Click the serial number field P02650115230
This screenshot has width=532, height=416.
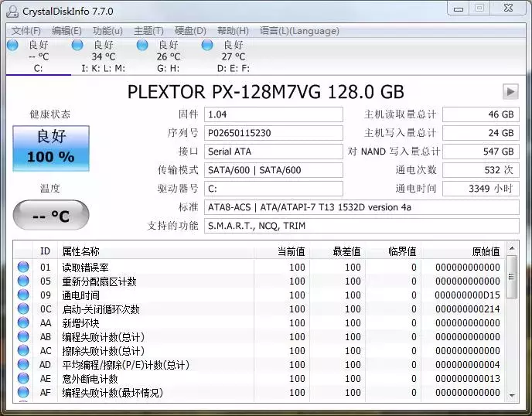coord(273,133)
